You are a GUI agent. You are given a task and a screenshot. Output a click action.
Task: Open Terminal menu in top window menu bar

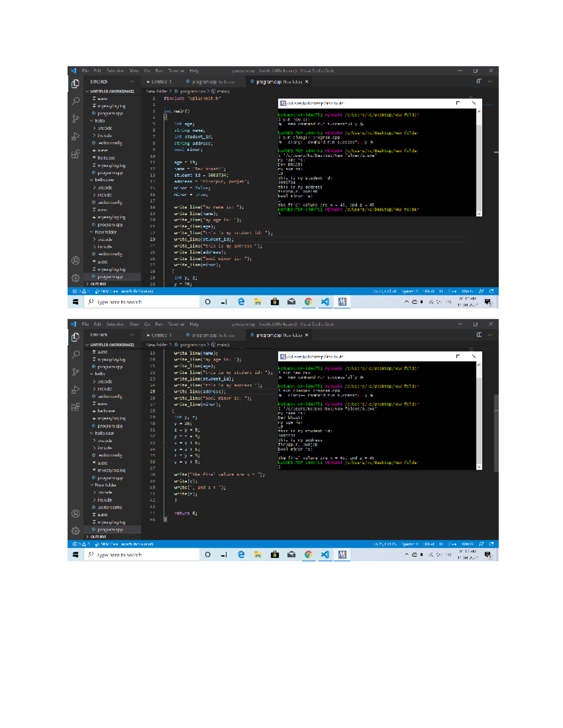176,71
